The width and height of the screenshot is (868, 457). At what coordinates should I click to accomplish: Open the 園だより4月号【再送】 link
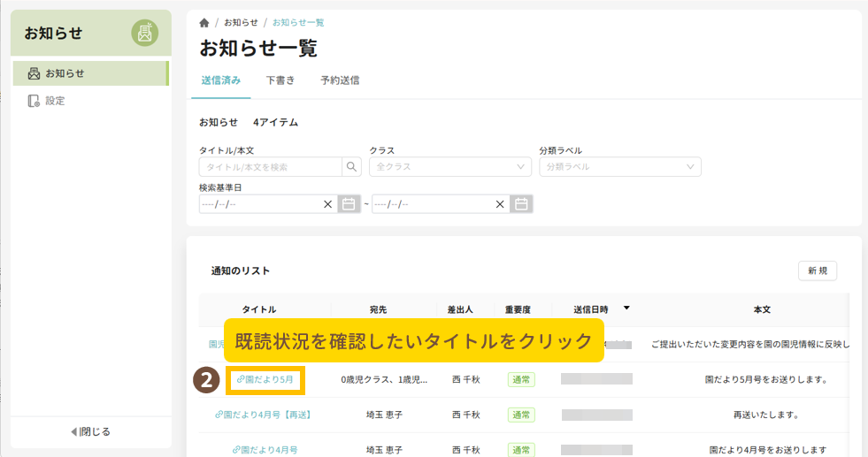pos(264,415)
